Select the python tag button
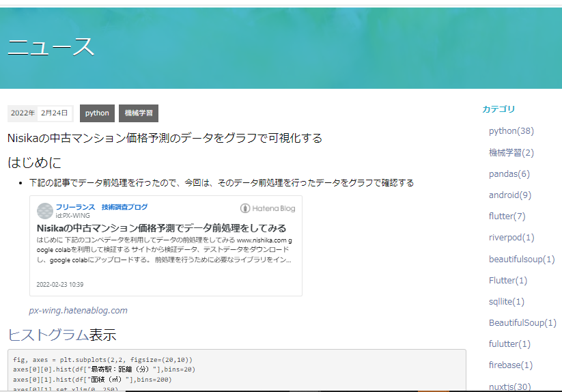The height and width of the screenshot is (392, 562). [97, 113]
